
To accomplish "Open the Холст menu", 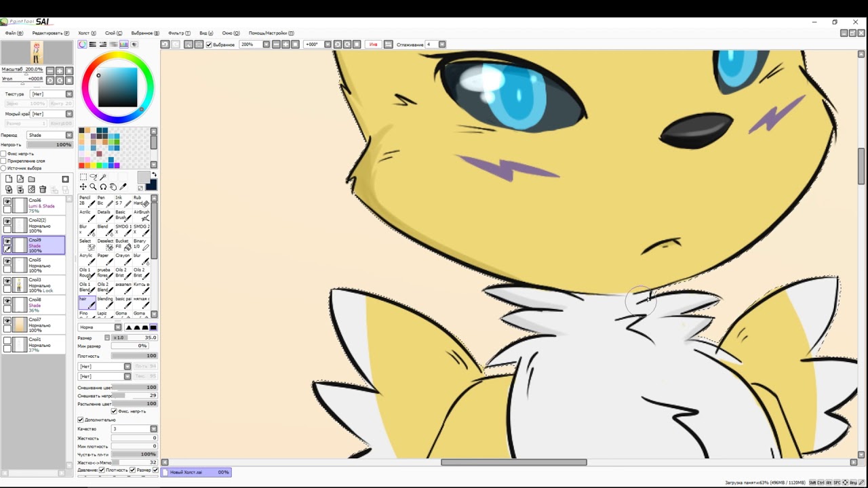I will point(86,33).
